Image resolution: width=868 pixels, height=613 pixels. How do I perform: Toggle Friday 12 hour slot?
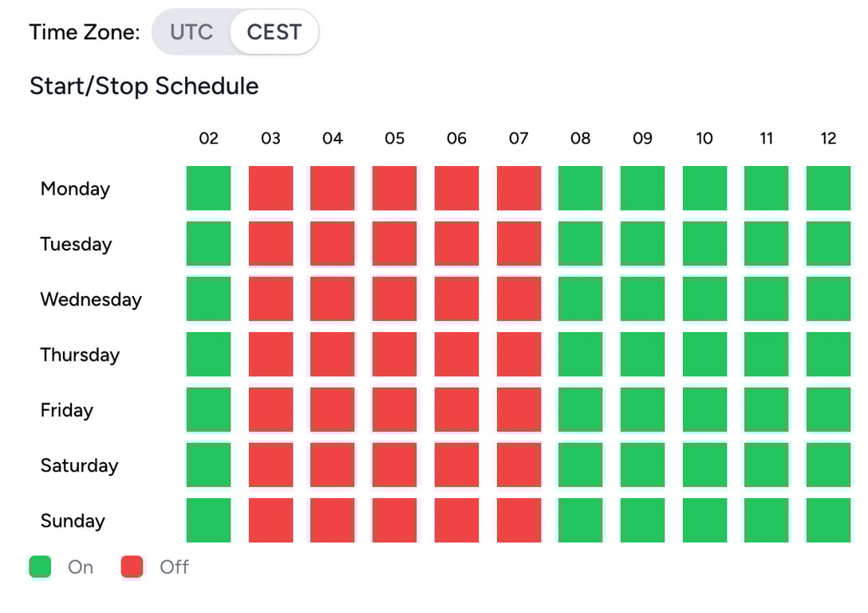828,409
